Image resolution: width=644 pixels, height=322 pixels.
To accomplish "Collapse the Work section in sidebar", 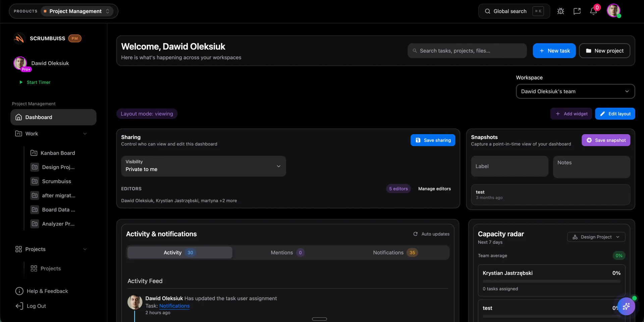I will click(85, 133).
